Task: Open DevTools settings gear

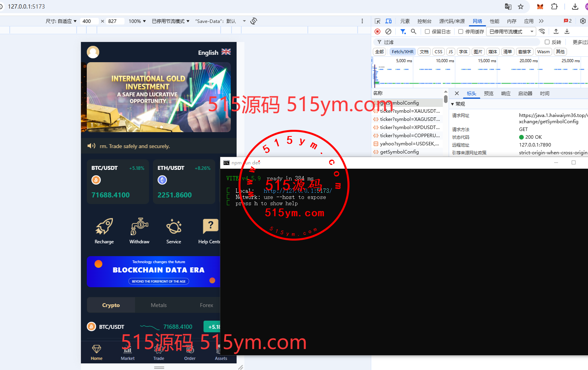Action: pos(583,21)
